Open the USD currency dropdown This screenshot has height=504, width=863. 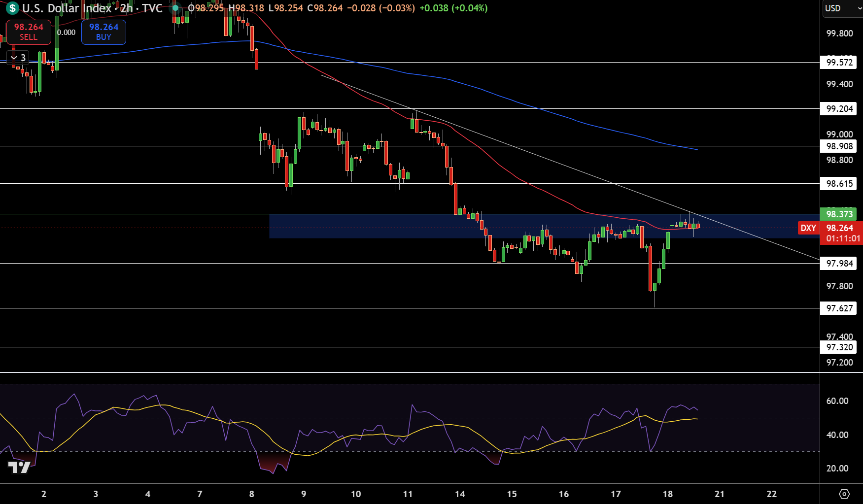[842, 8]
